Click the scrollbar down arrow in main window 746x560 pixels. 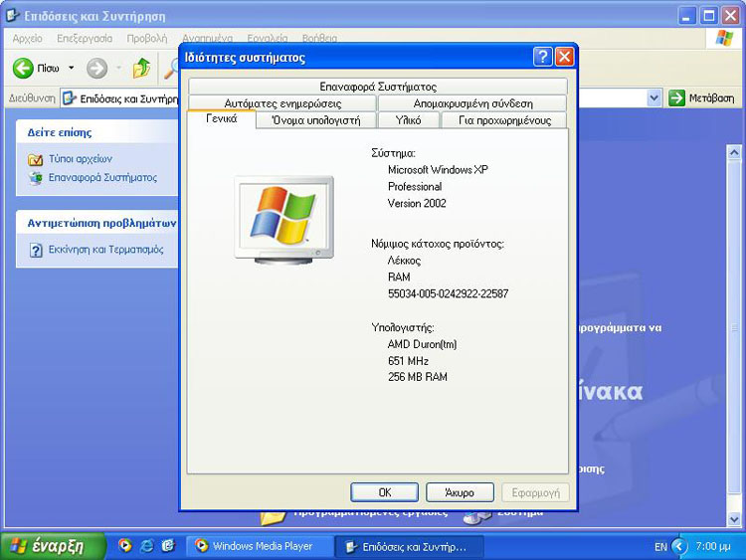(x=734, y=519)
